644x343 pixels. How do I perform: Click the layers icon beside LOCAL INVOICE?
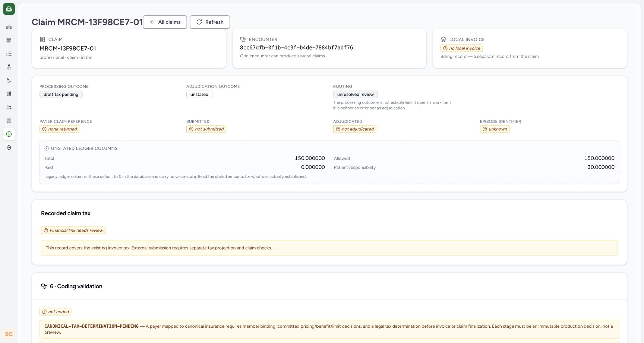[x=443, y=39]
